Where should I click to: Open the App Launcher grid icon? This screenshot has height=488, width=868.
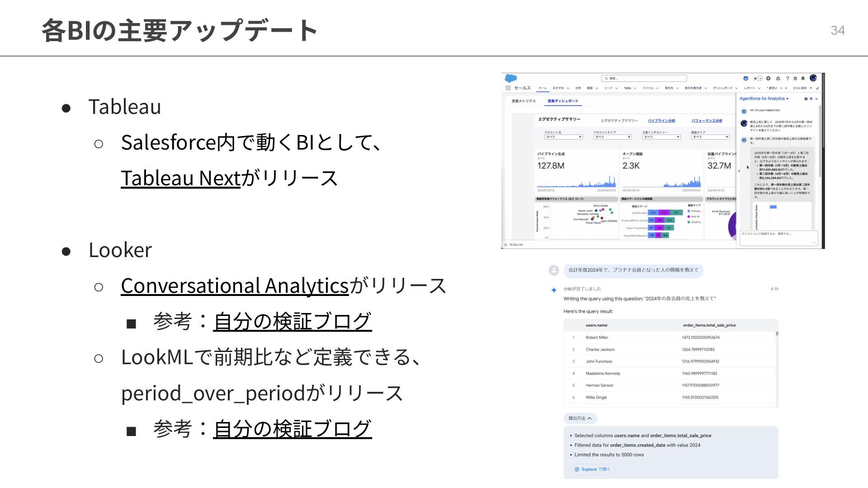pos(508,88)
